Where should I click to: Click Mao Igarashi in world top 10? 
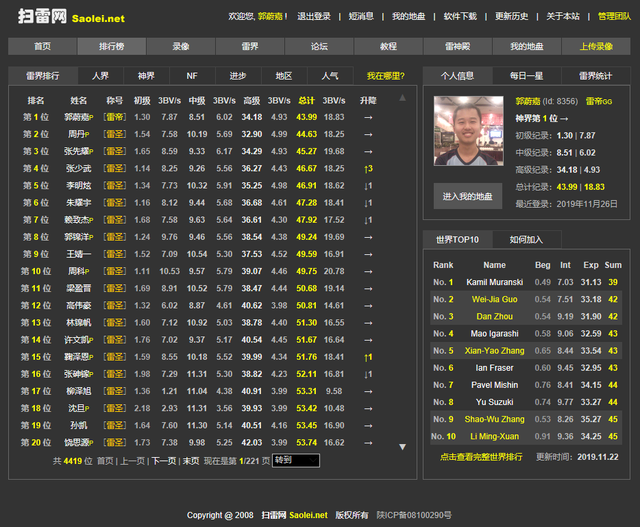(494, 334)
